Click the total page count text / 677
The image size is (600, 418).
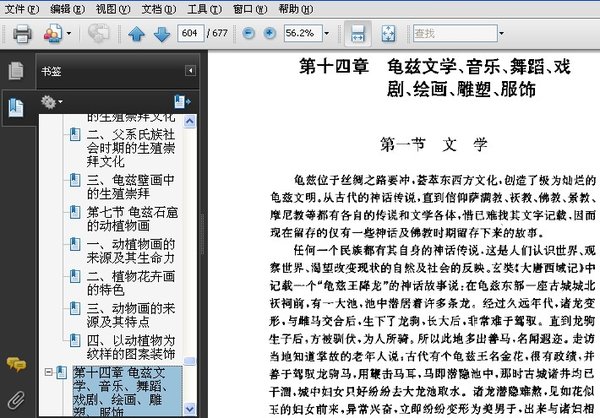click(x=217, y=33)
